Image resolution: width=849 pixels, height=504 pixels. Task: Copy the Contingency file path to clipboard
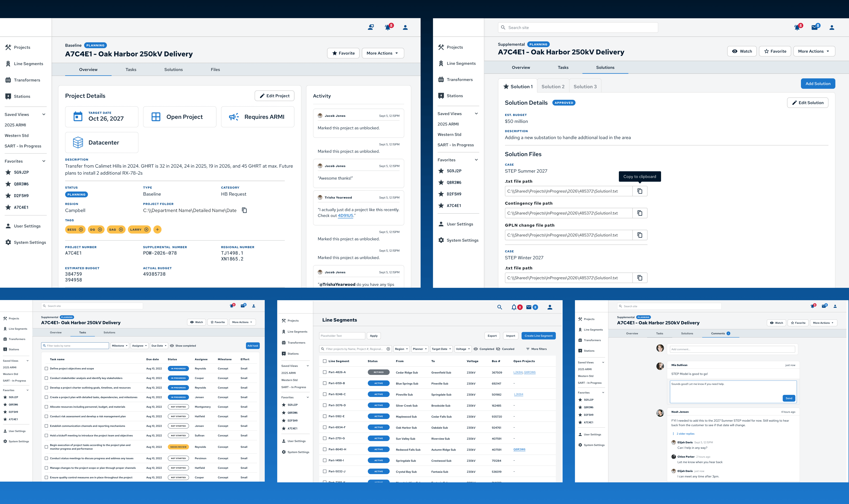[x=640, y=213]
